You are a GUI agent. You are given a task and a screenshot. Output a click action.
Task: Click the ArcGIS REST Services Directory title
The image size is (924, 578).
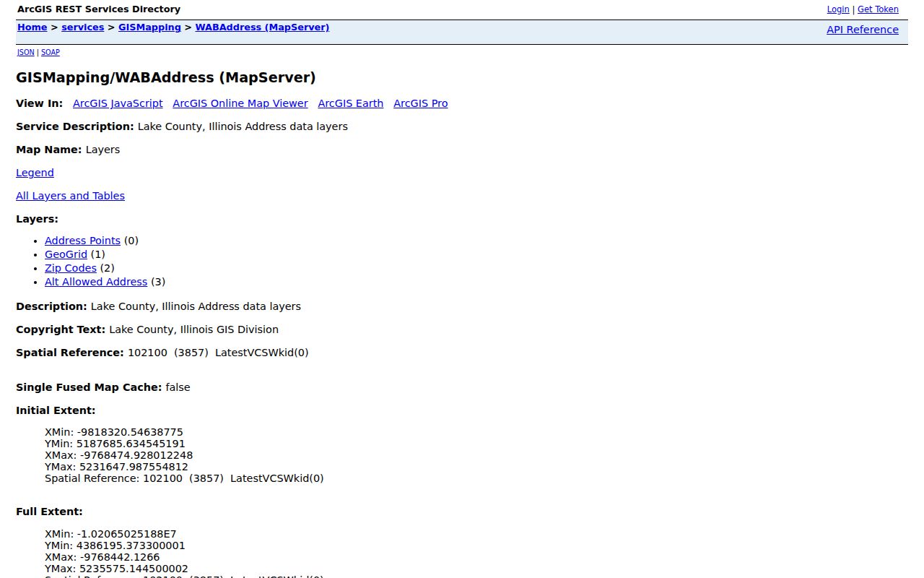click(99, 9)
